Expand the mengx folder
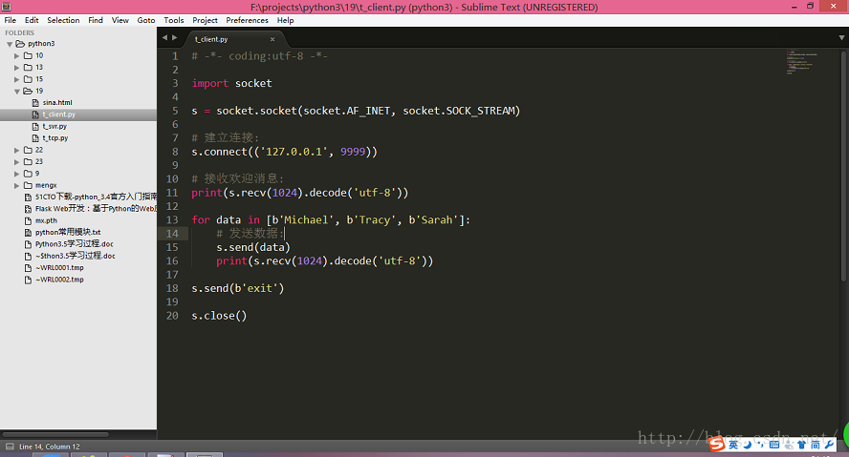The height and width of the screenshot is (457, 849). pos(17,185)
